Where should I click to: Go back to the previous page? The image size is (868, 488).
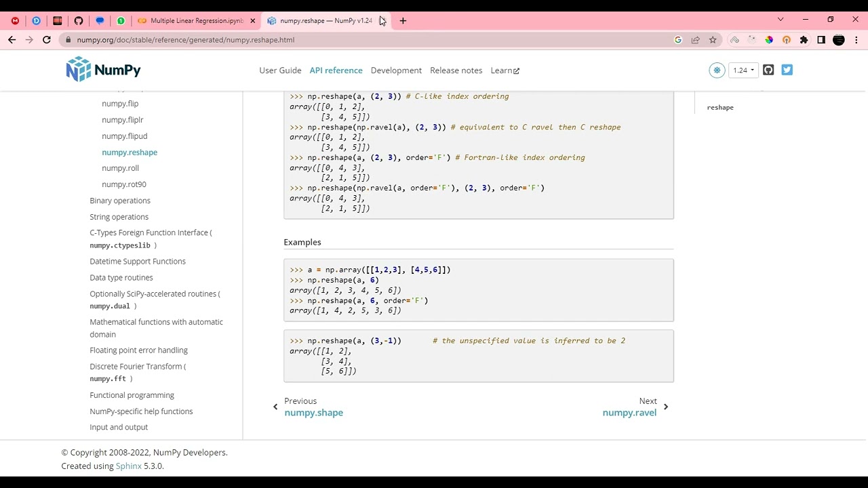point(12,40)
